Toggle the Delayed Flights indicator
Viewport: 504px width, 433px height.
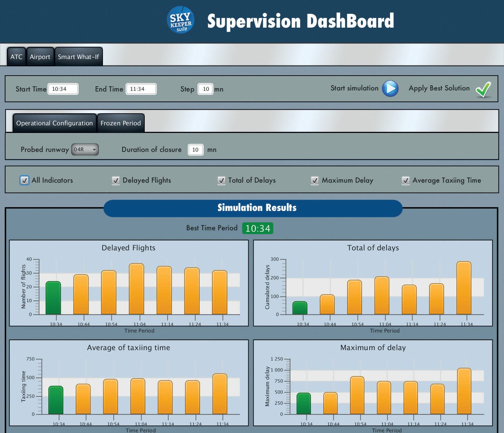pyautogui.click(x=116, y=180)
